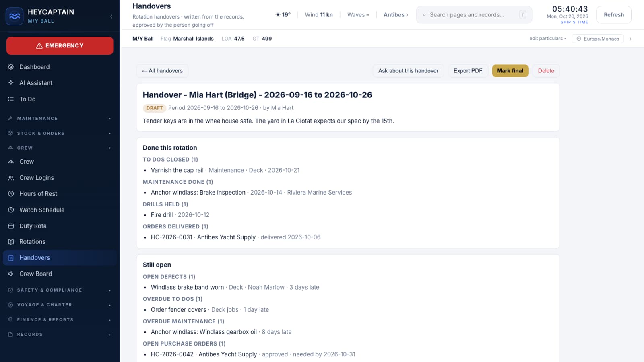Collapse the Crew section header
The image size is (644, 362).
click(x=60, y=148)
